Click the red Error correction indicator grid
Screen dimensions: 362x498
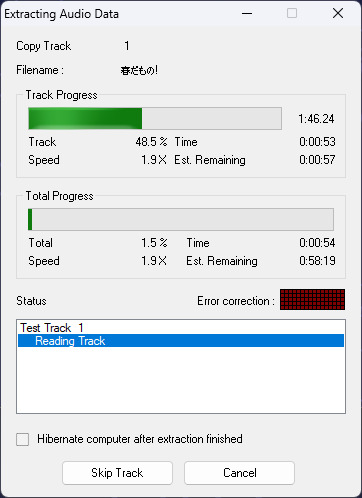pos(312,299)
